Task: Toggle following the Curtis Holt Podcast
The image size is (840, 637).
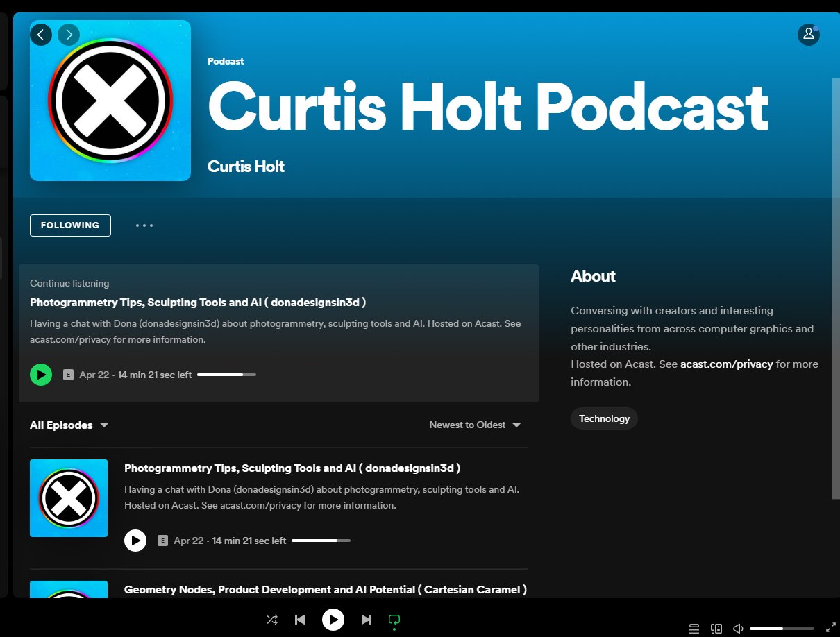Action: [x=70, y=225]
